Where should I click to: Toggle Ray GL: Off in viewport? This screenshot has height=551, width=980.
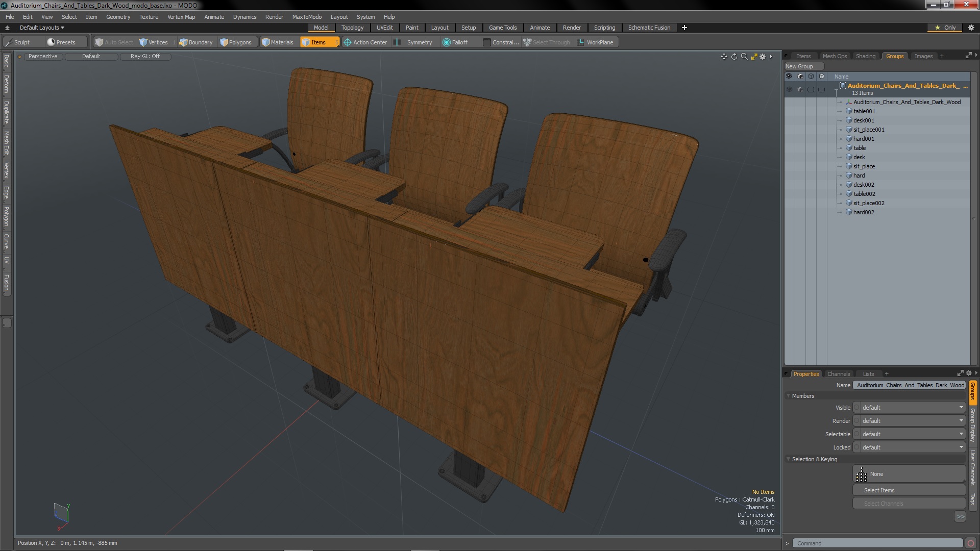[145, 57]
